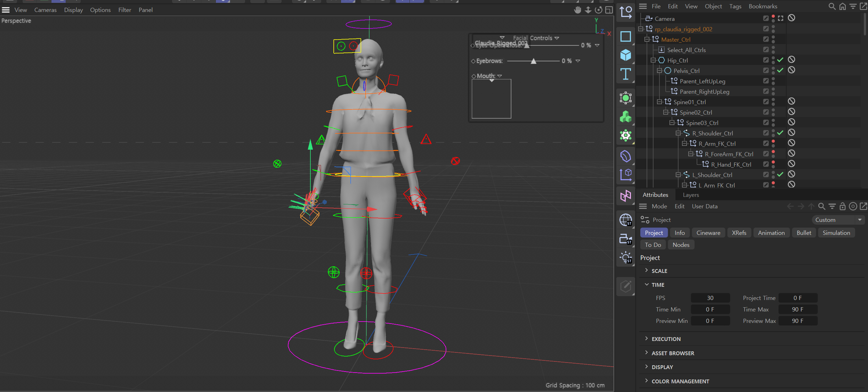Select the Rectangle spline tool icon

click(626, 36)
